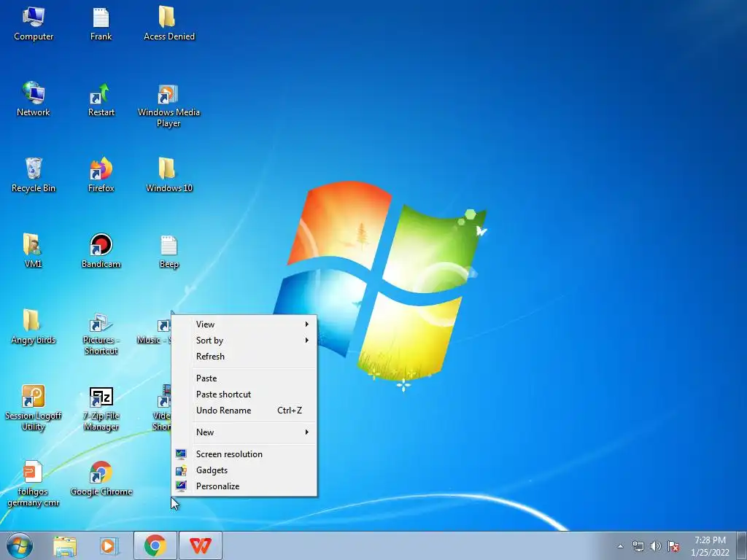Select the Network desktop icon
Image resolution: width=747 pixels, height=560 pixels.
point(34,99)
